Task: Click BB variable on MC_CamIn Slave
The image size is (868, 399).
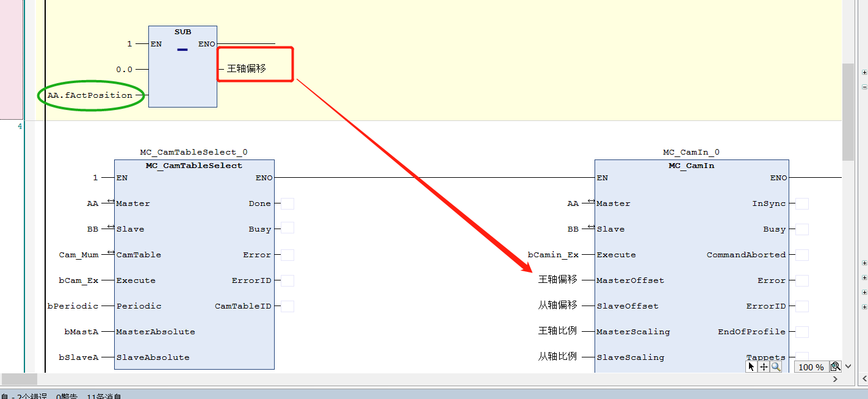Action: (x=573, y=229)
